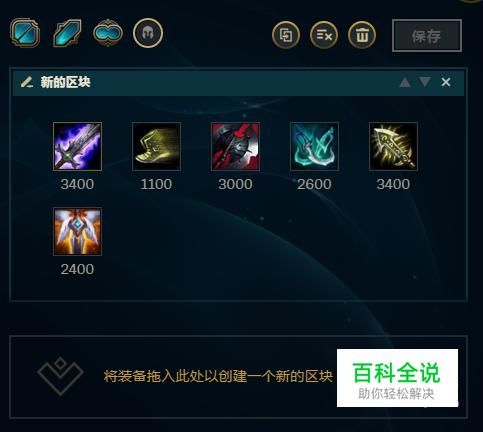Select the golden spiked blade item 3400
The image size is (483, 432).
tap(393, 146)
